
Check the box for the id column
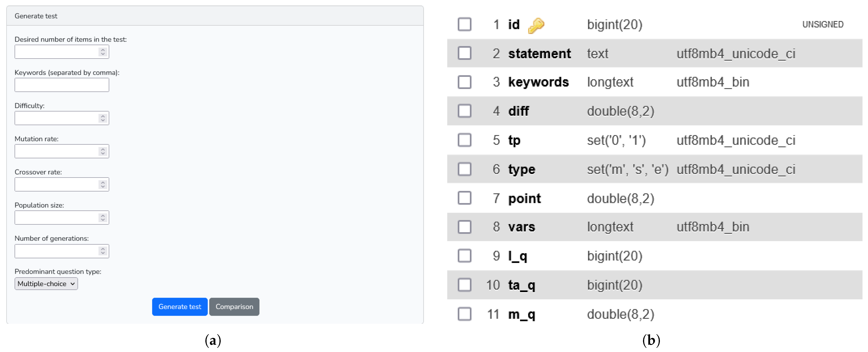point(464,24)
